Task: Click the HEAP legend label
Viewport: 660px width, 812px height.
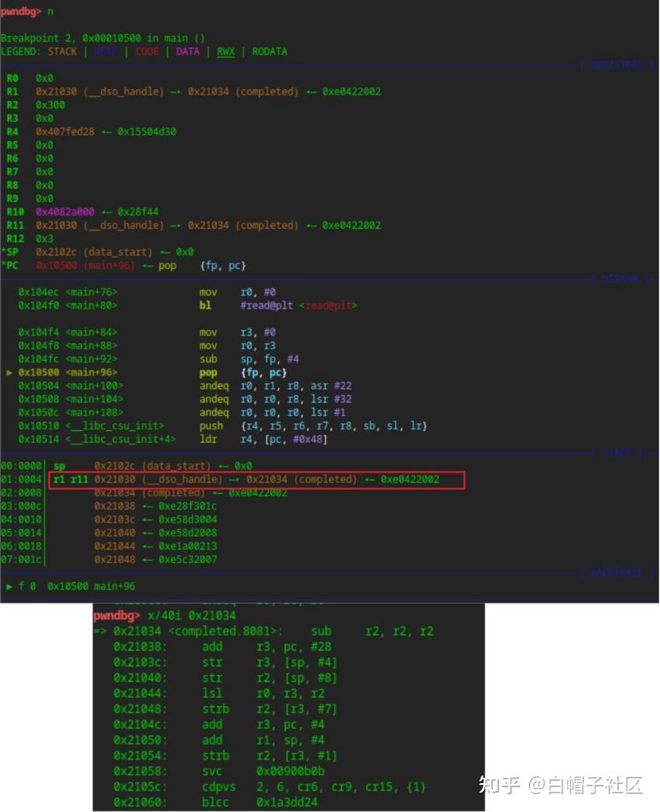Action: tap(105, 51)
